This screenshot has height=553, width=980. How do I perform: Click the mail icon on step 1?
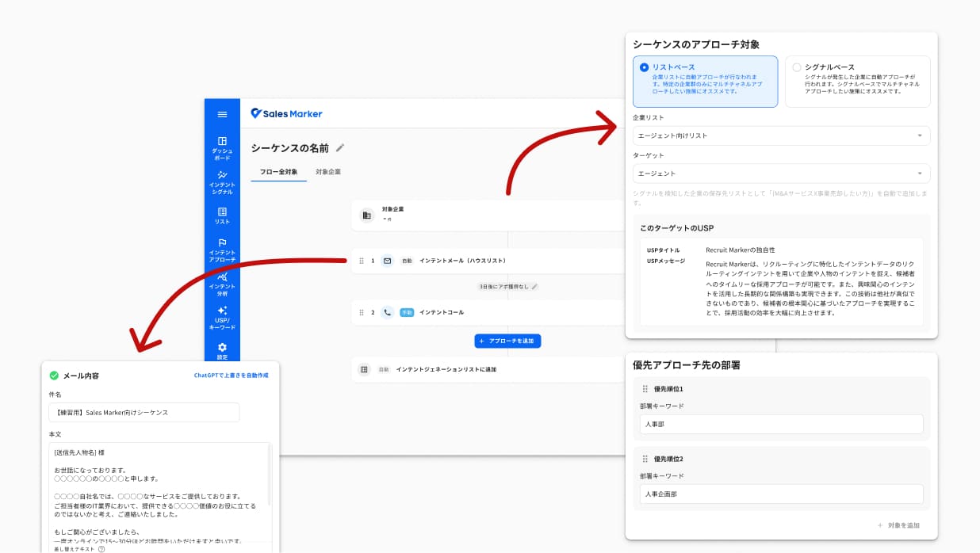click(x=387, y=261)
